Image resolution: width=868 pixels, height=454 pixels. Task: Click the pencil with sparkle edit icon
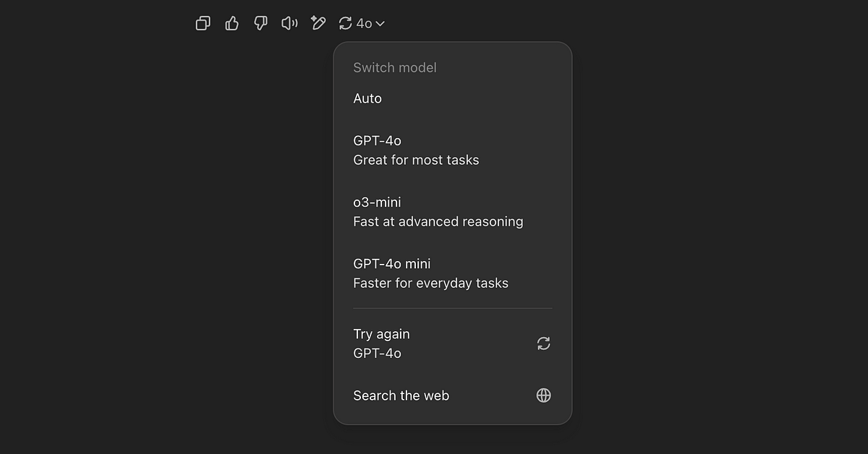(318, 24)
